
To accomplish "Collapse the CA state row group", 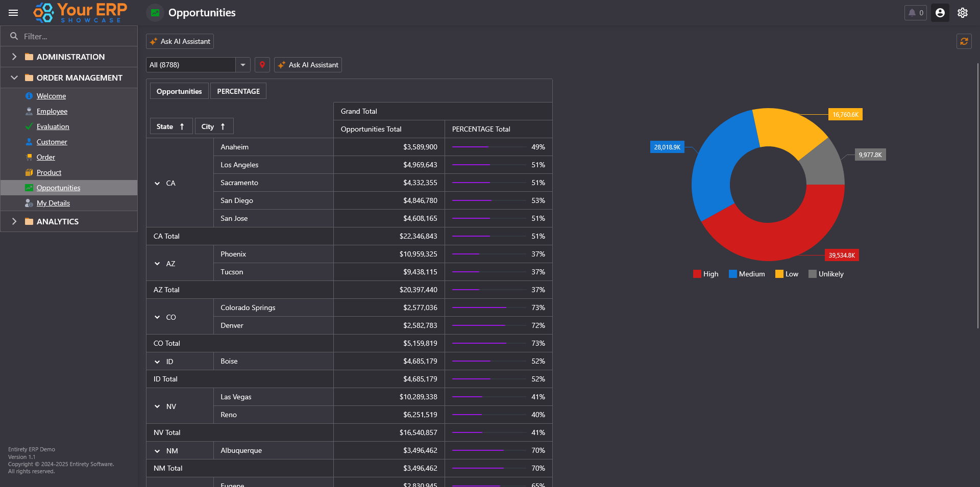I will [x=157, y=183].
